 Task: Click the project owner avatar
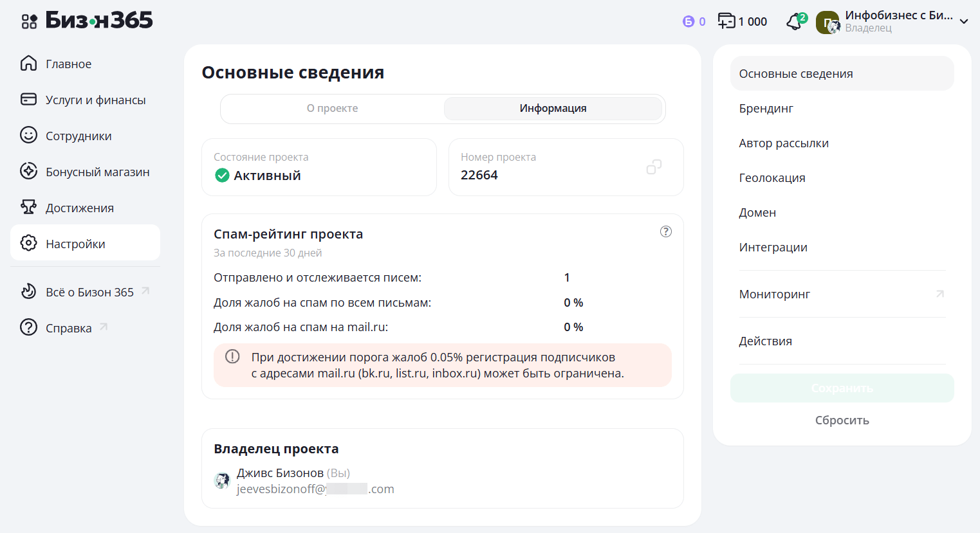(222, 480)
